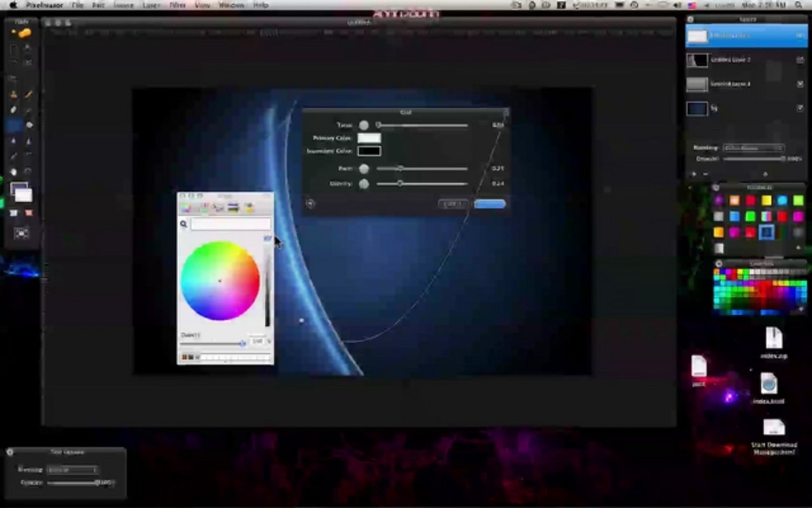Select the Hand tool in Tools palette
Screen dimensions: 812x508
click(x=14, y=172)
